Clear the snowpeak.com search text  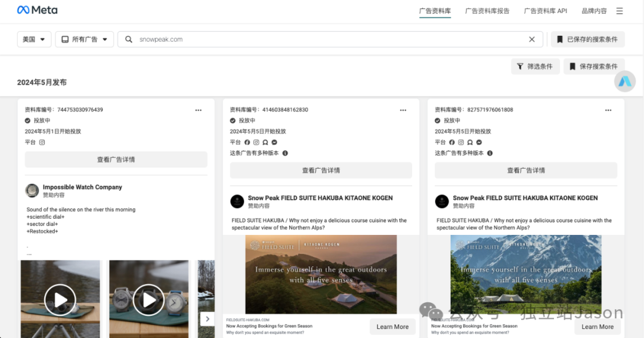[x=531, y=39]
